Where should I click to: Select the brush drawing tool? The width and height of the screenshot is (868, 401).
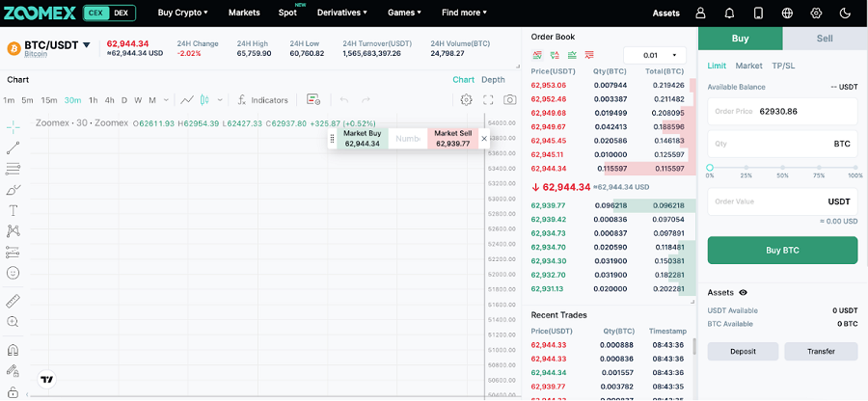(x=14, y=190)
